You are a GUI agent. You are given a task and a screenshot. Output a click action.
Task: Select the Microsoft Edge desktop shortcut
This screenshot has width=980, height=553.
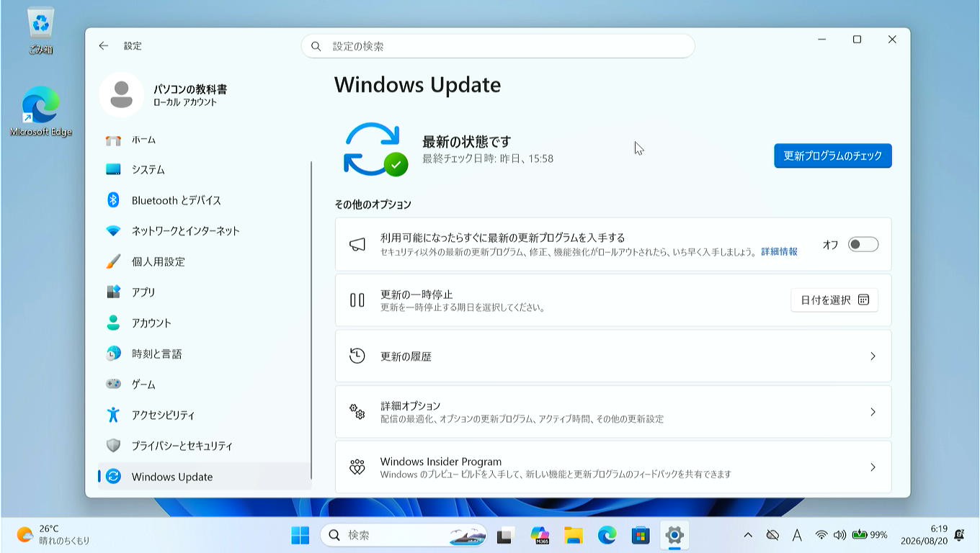click(41, 112)
